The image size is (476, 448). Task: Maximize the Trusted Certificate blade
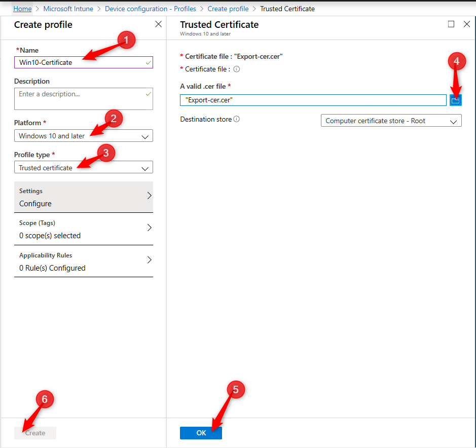451,24
